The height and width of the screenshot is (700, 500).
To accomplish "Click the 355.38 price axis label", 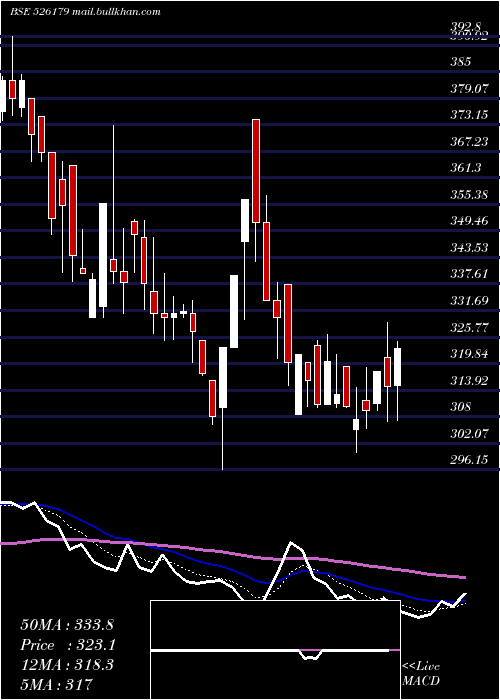I will point(469,195).
